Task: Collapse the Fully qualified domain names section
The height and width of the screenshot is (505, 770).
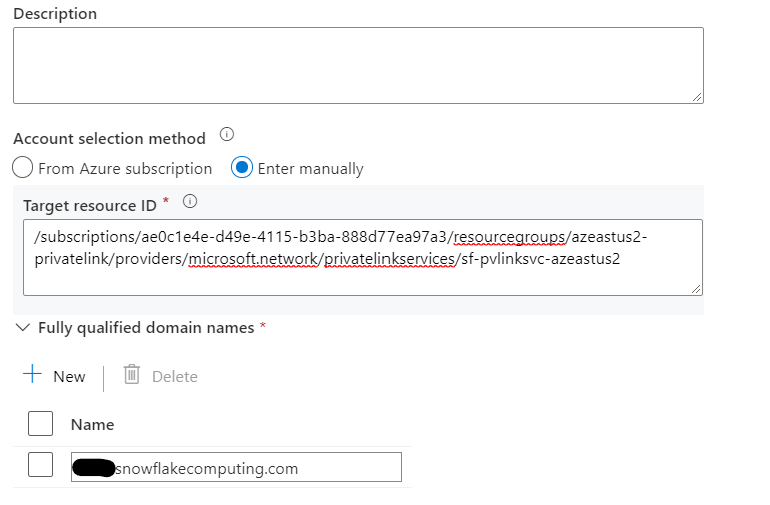Action: [x=23, y=327]
